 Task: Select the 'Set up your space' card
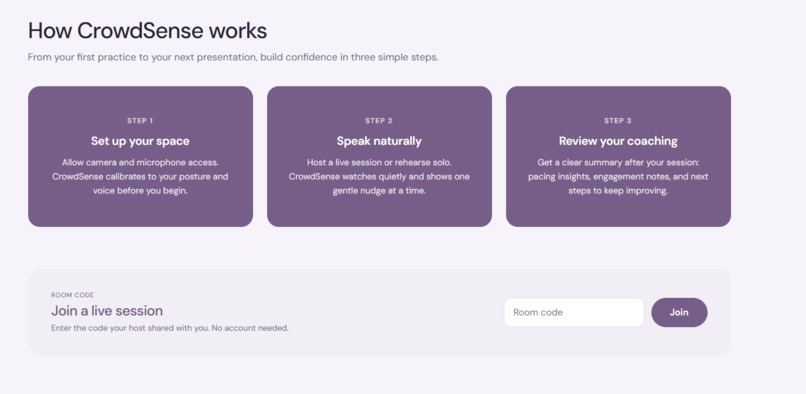pyautogui.click(x=140, y=156)
